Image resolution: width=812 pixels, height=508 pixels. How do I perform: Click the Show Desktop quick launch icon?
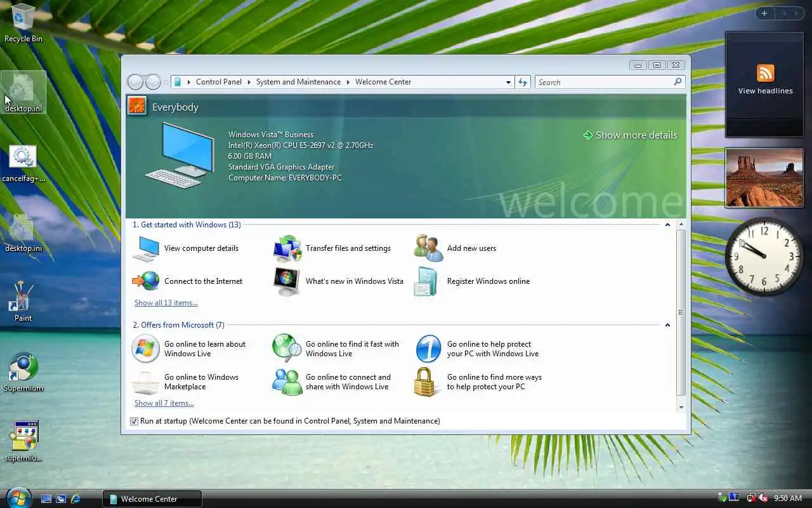coord(46,499)
